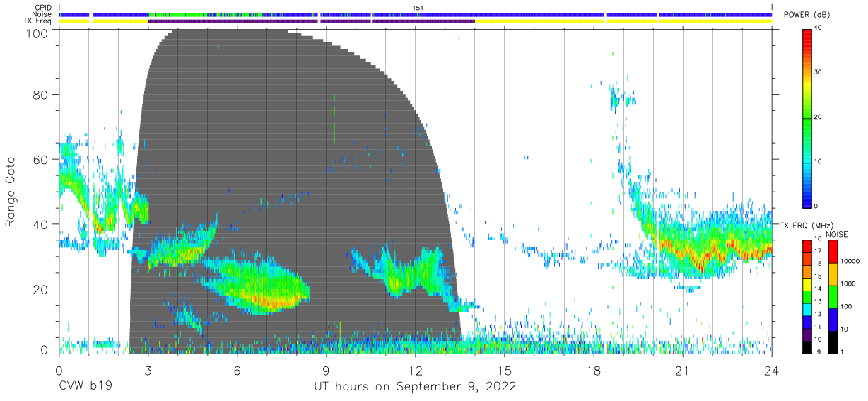Click the 'CPID' label
868x401 pixels.
[45, 8]
